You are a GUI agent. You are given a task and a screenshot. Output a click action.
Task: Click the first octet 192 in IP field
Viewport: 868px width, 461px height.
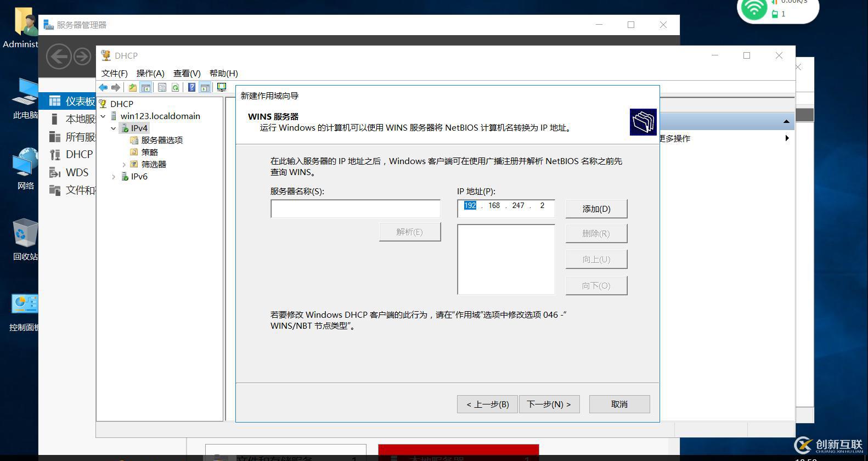470,205
